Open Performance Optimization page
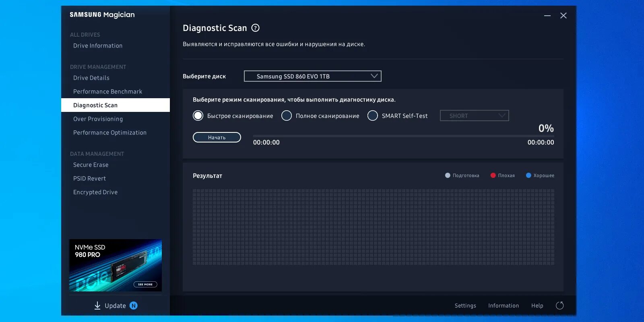This screenshot has height=322, width=644. (x=110, y=132)
